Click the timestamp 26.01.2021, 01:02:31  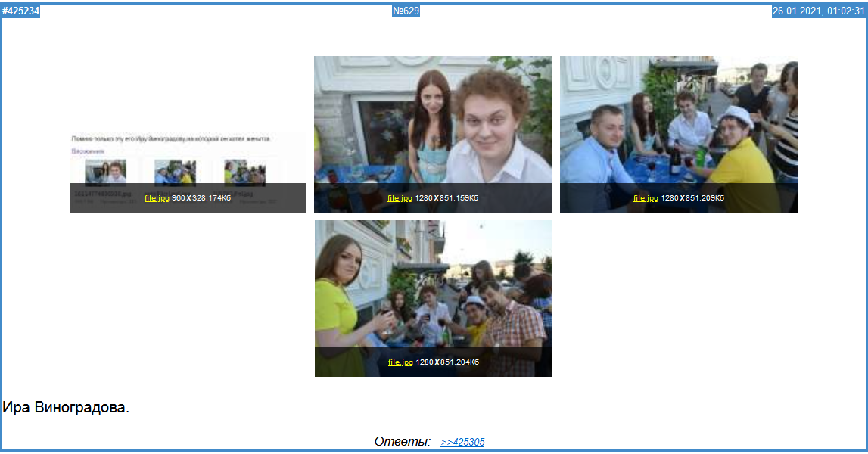click(x=818, y=11)
